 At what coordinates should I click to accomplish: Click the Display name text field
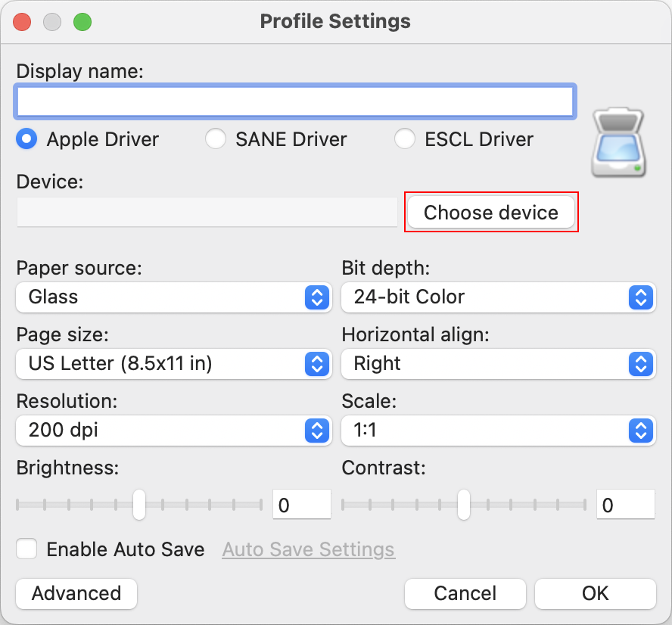point(294,101)
